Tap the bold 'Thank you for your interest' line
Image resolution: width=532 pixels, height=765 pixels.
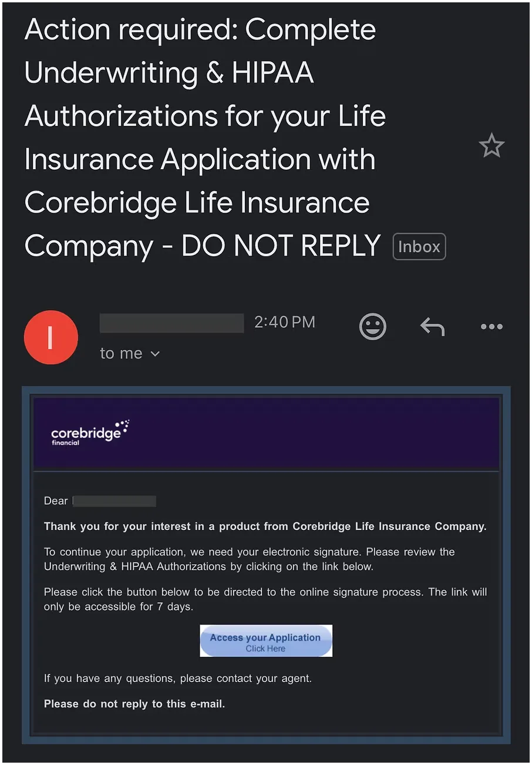coord(265,526)
